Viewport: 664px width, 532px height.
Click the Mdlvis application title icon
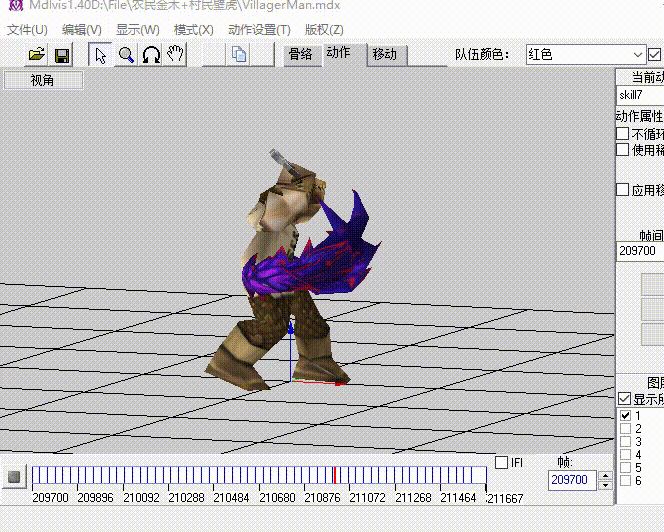(15, 5)
